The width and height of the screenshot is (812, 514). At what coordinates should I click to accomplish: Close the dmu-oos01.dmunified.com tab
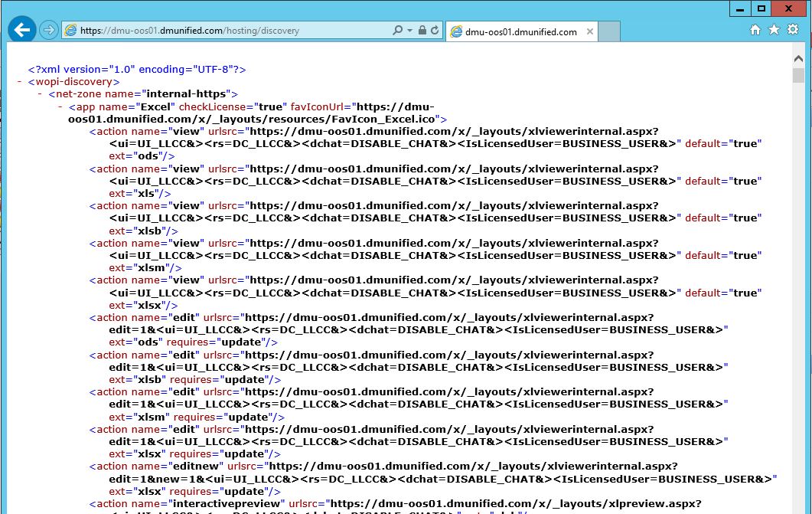coord(590,31)
